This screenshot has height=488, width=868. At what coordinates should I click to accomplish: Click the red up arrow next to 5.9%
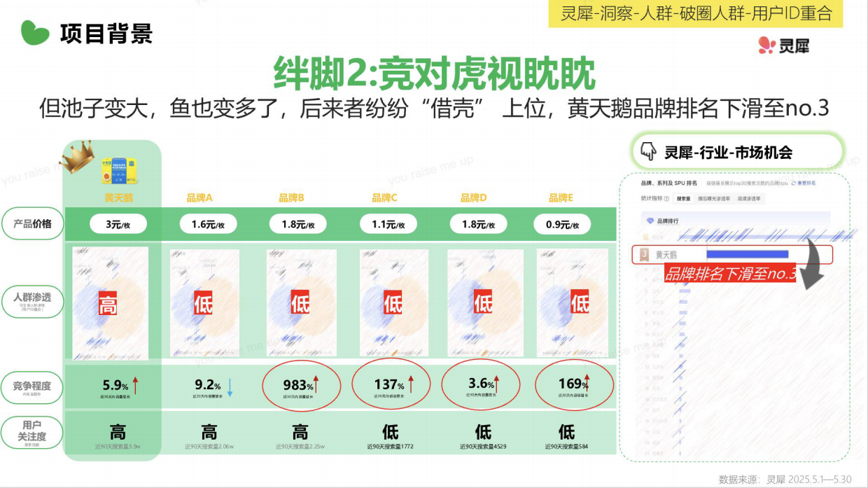click(x=136, y=385)
